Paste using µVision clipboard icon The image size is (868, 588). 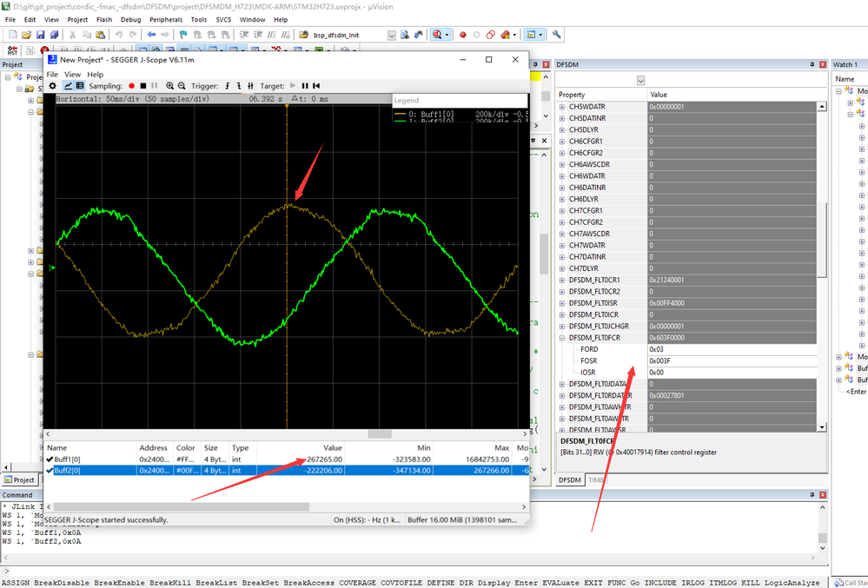tap(100, 35)
